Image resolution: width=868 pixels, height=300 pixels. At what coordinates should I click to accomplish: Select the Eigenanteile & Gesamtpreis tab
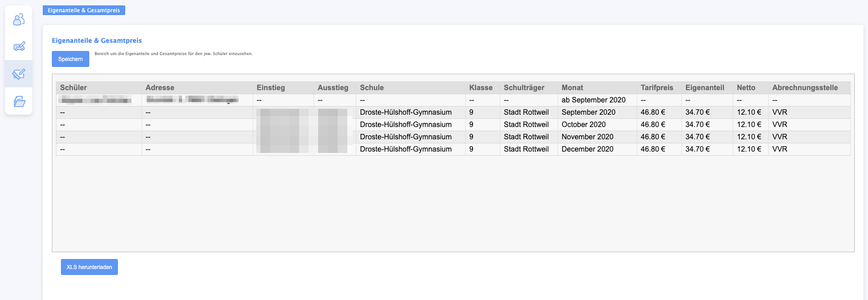(x=84, y=10)
